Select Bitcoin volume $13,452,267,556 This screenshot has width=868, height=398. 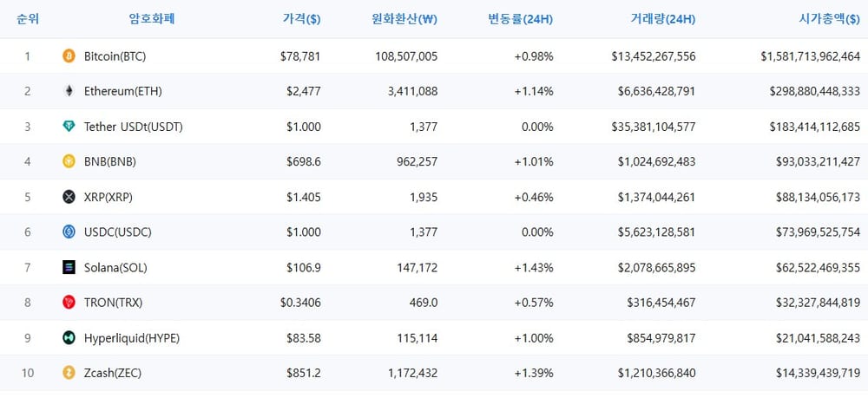pyautogui.click(x=654, y=56)
